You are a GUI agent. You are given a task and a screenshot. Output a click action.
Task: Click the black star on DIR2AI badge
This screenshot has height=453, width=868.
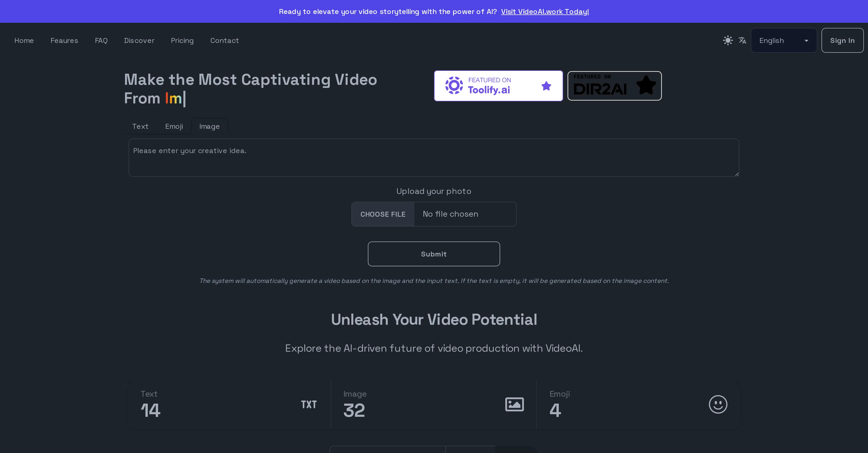(x=646, y=85)
